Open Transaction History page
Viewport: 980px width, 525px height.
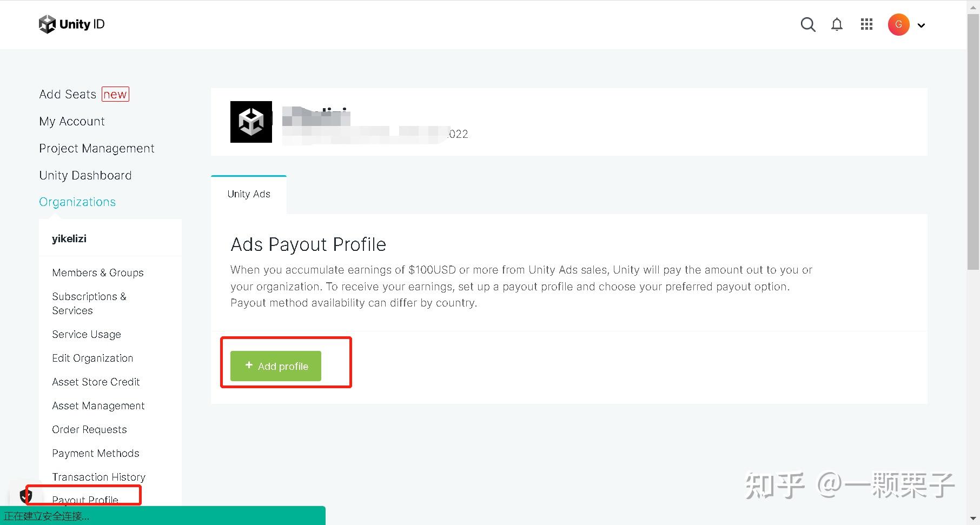(x=99, y=477)
